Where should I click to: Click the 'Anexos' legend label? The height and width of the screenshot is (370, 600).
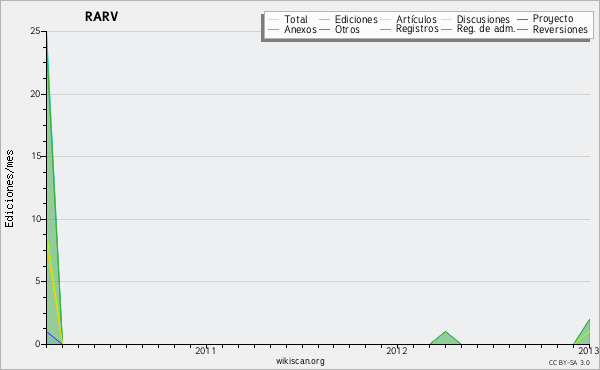pyautogui.click(x=300, y=29)
